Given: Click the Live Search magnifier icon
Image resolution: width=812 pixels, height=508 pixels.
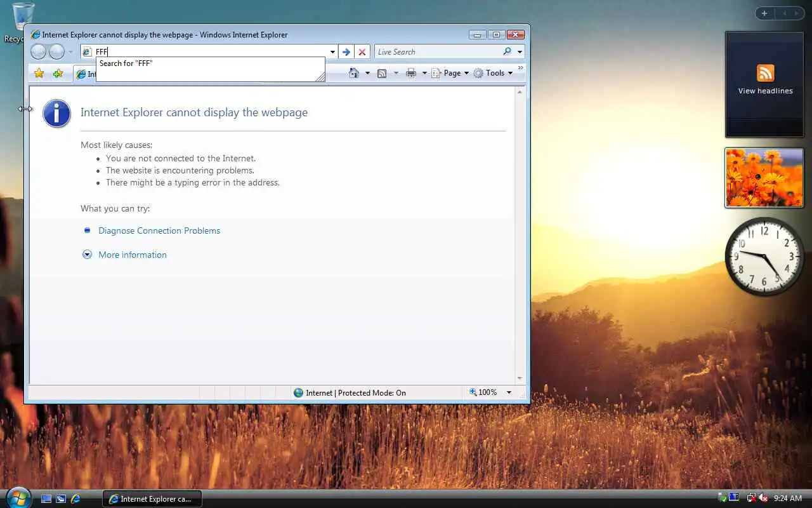Looking at the screenshot, I should 507,52.
